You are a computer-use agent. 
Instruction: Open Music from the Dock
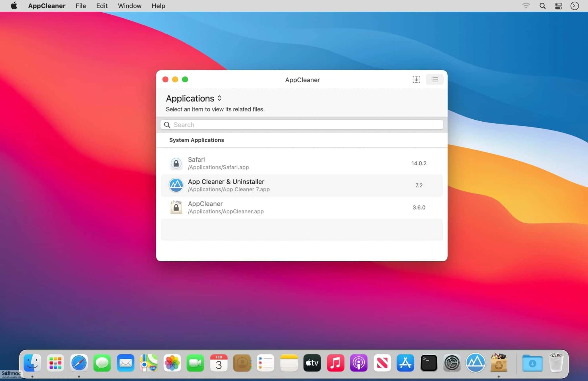(x=335, y=363)
